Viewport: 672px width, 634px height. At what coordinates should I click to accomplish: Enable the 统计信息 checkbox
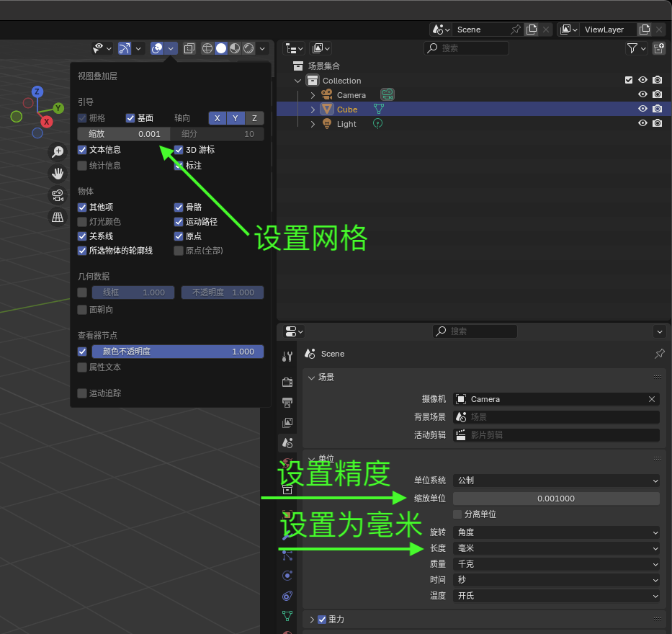82,166
